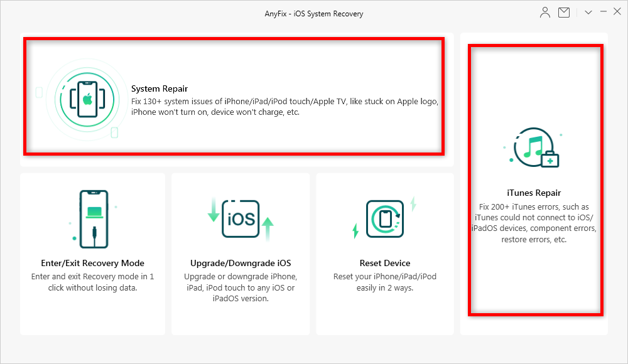Image resolution: width=628 pixels, height=364 pixels.
Task: Close the AnyFix window
Action: [x=617, y=12]
